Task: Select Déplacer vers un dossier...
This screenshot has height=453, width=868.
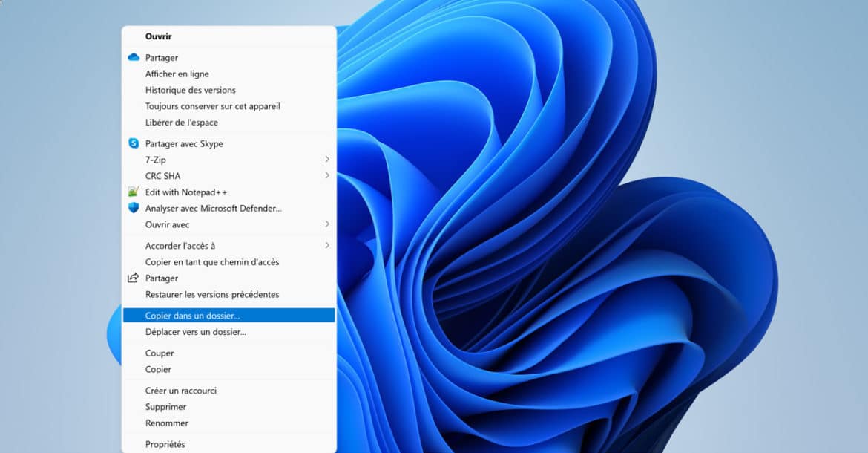Action: [195, 332]
